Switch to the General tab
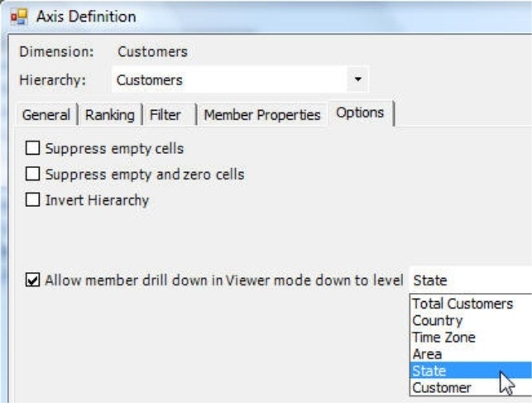The width and height of the screenshot is (532, 403). click(46, 115)
